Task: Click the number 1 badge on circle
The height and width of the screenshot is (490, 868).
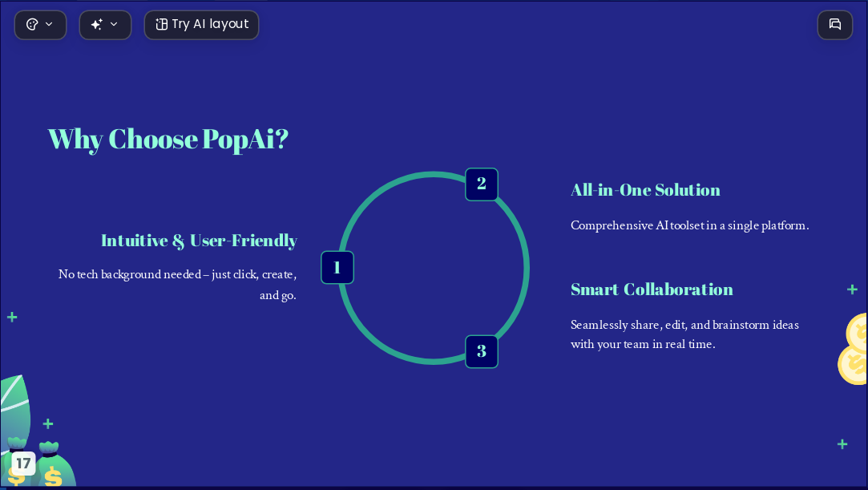Action: point(337,267)
